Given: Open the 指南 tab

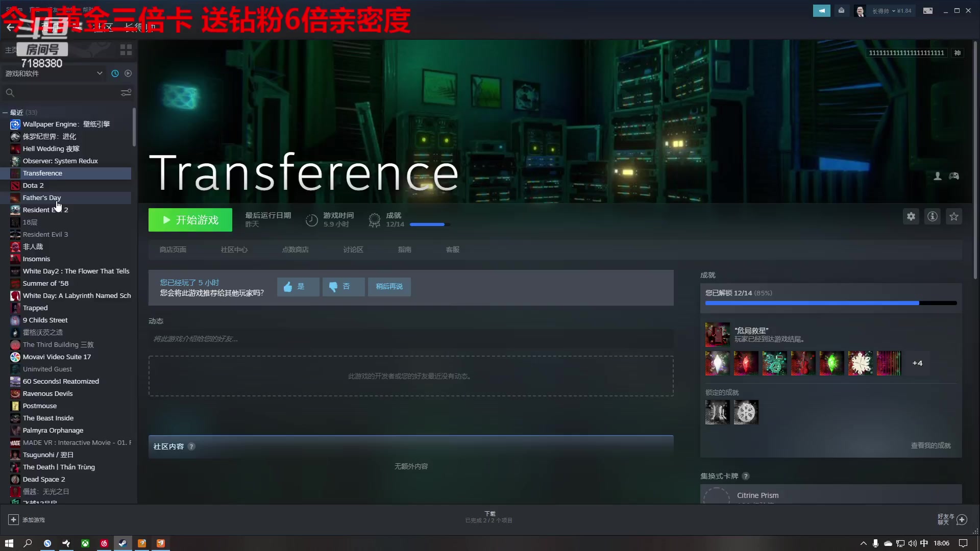Looking at the screenshot, I should click(405, 249).
